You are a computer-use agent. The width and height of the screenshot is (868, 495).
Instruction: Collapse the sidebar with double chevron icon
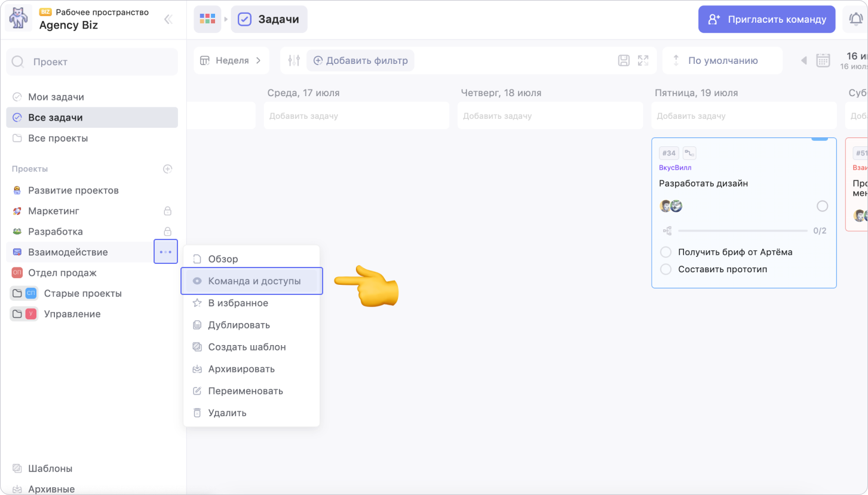(168, 19)
